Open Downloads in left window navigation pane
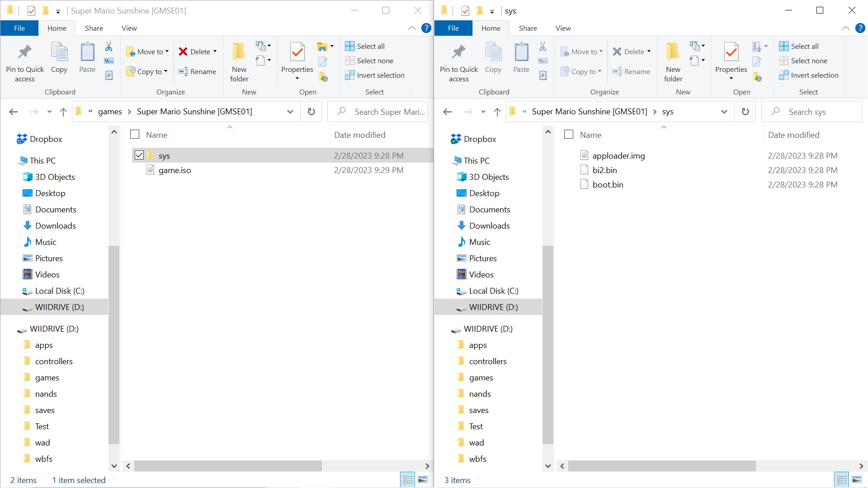This screenshot has width=868, height=488. point(55,225)
